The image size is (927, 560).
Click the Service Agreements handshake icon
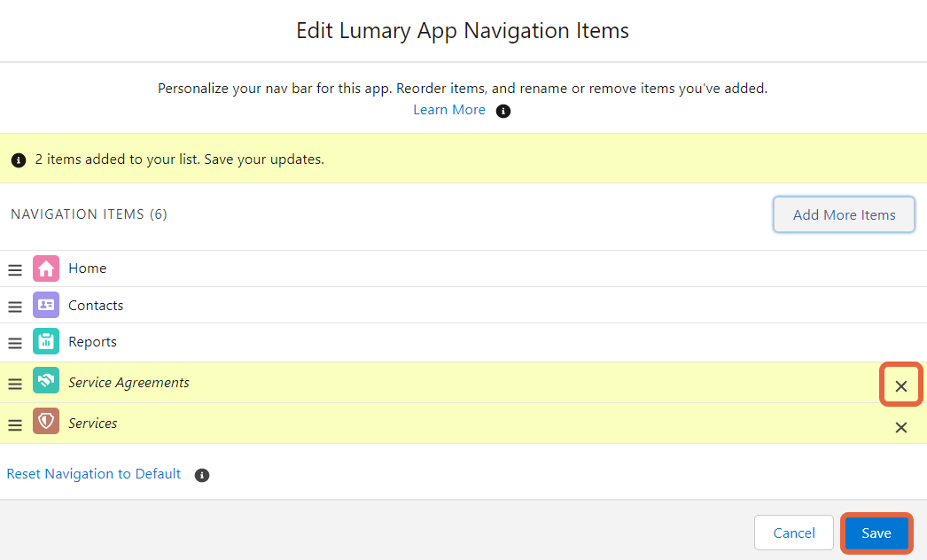[x=46, y=382]
